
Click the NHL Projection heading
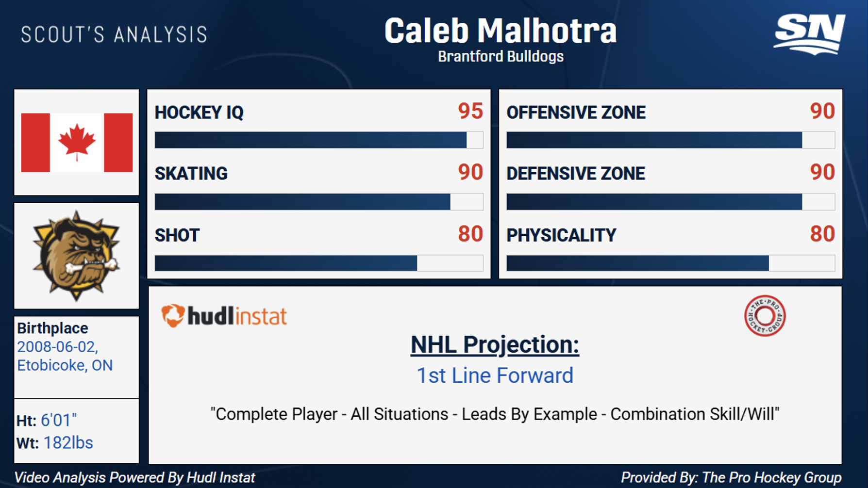click(495, 345)
